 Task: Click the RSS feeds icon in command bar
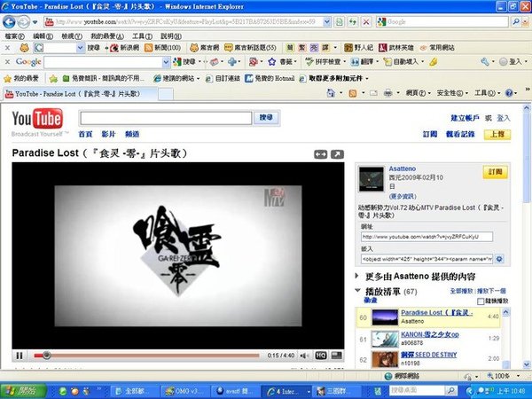(353, 92)
